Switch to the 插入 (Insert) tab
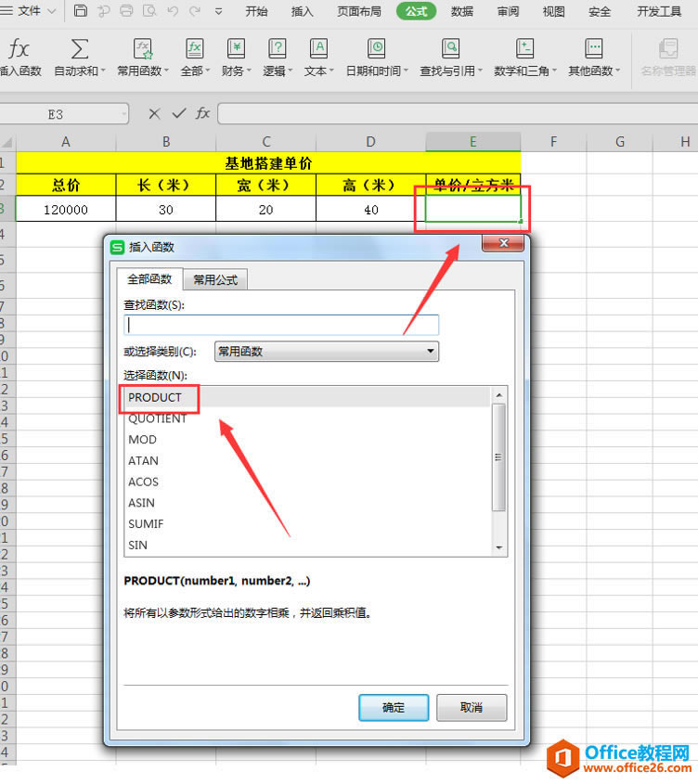The width and height of the screenshot is (698, 784). [303, 11]
